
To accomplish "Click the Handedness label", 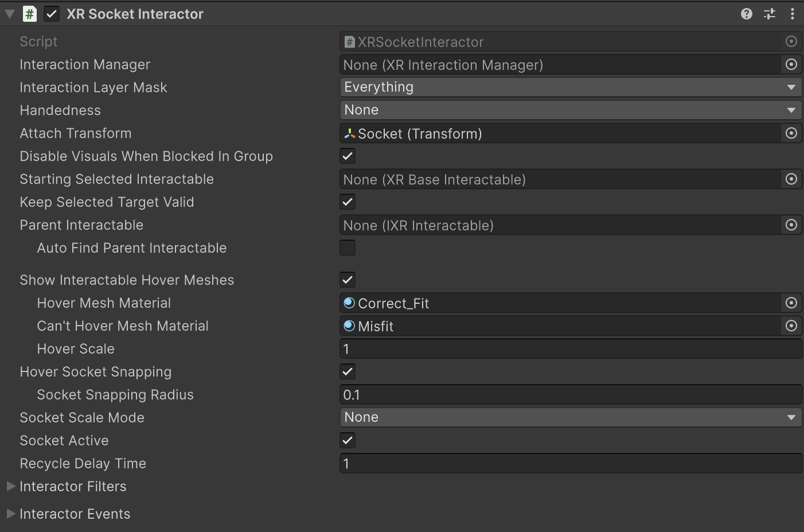I will click(60, 110).
